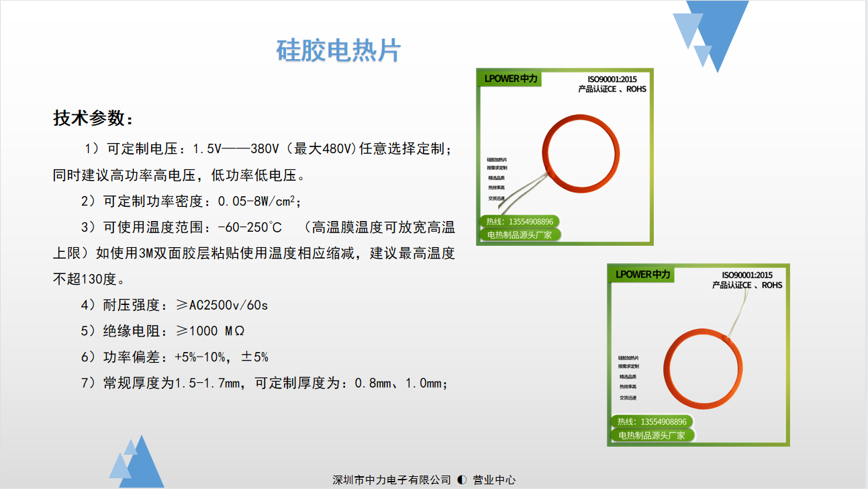Select the lower product image with orange ring
This screenshot has width=868, height=489.
pyautogui.click(x=698, y=355)
